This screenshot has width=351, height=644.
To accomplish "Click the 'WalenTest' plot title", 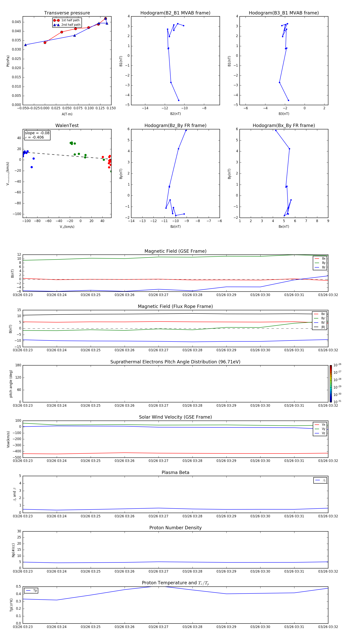I will point(67,125).
